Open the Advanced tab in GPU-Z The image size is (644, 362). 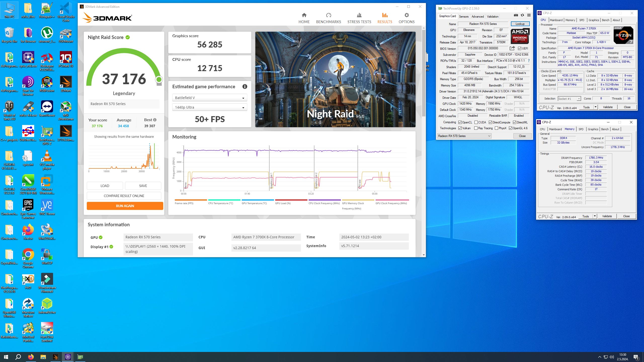click(477, 17)
